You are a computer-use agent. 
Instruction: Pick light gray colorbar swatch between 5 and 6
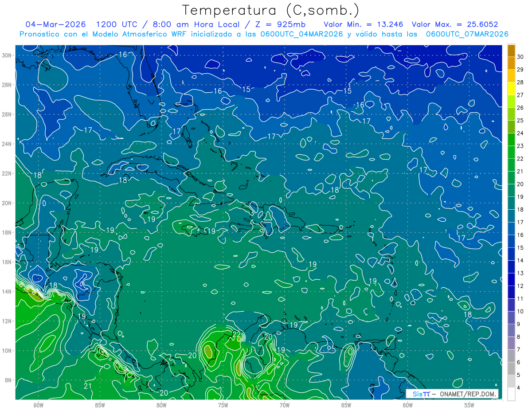click(x=511, y=369)
